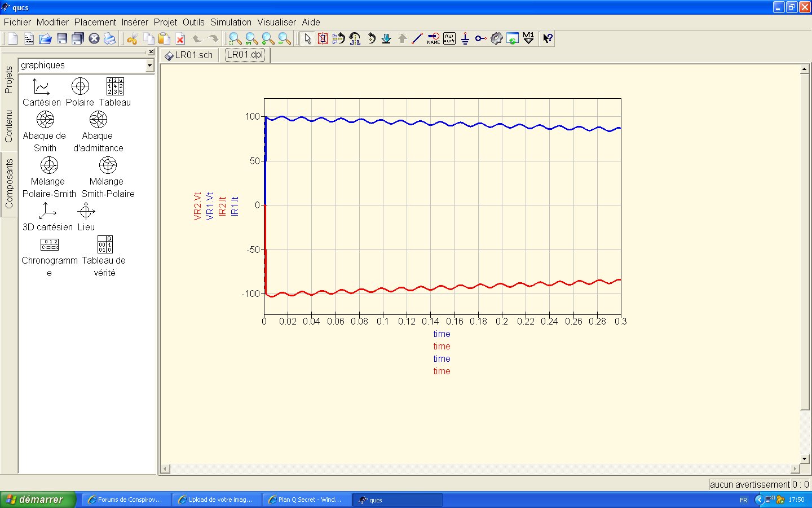The height and width of the screenshot is (508, 812).
Task: Select 3D cartésien diagram component
Action: pyautogui.click(x=47, y=217)
